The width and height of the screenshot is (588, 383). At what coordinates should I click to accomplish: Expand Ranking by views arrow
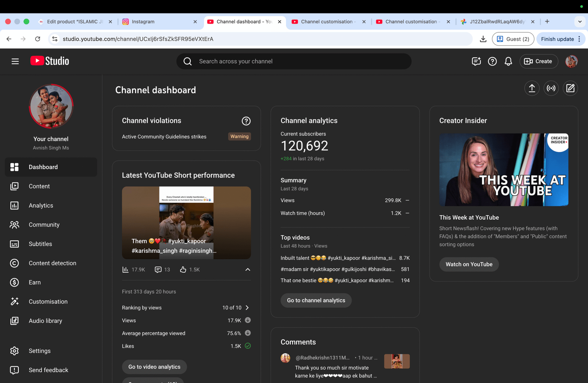[x=247, y=308]
